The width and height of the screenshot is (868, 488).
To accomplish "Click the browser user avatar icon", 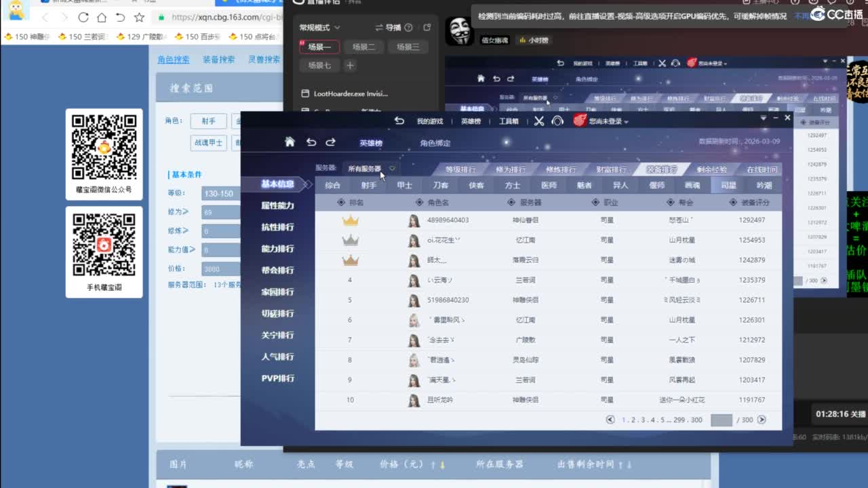I will [x=16, y=9].
